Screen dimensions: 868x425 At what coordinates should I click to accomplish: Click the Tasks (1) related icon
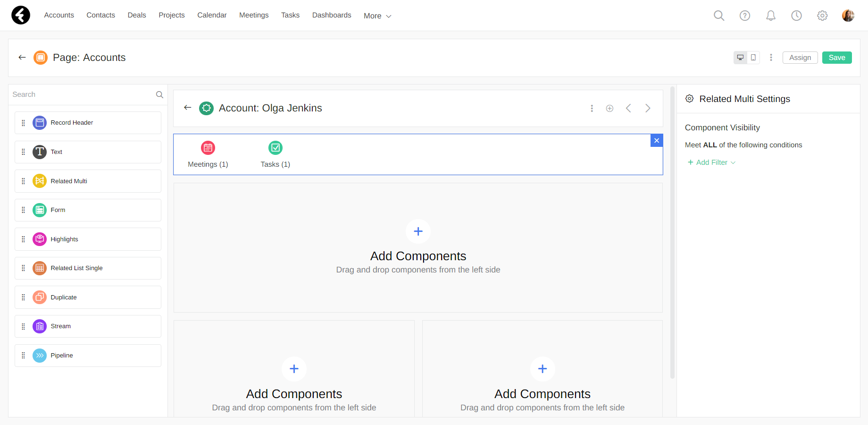(275, 148)
